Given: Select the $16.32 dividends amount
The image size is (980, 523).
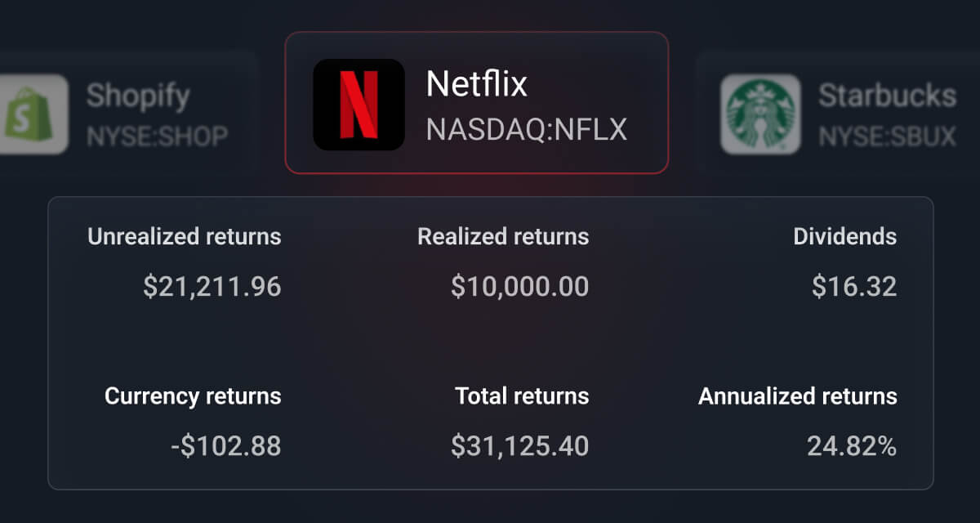Looking at the screenshot, I should [x=854, y=287].
